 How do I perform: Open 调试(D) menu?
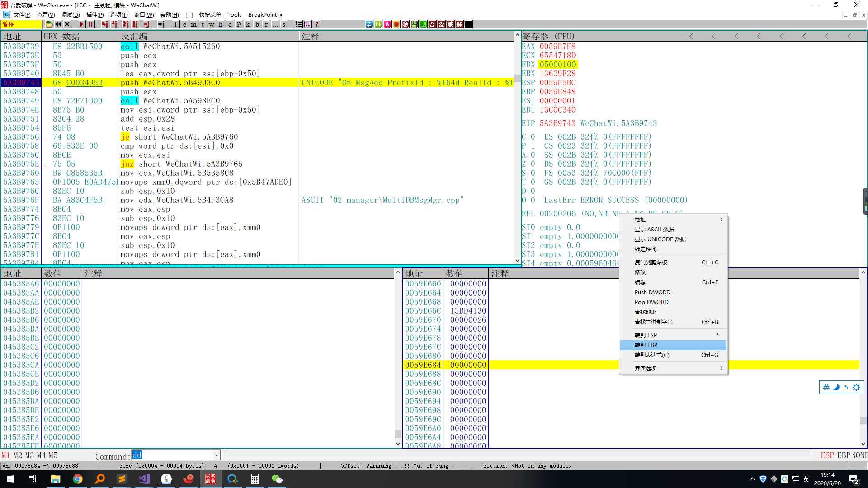71,14
